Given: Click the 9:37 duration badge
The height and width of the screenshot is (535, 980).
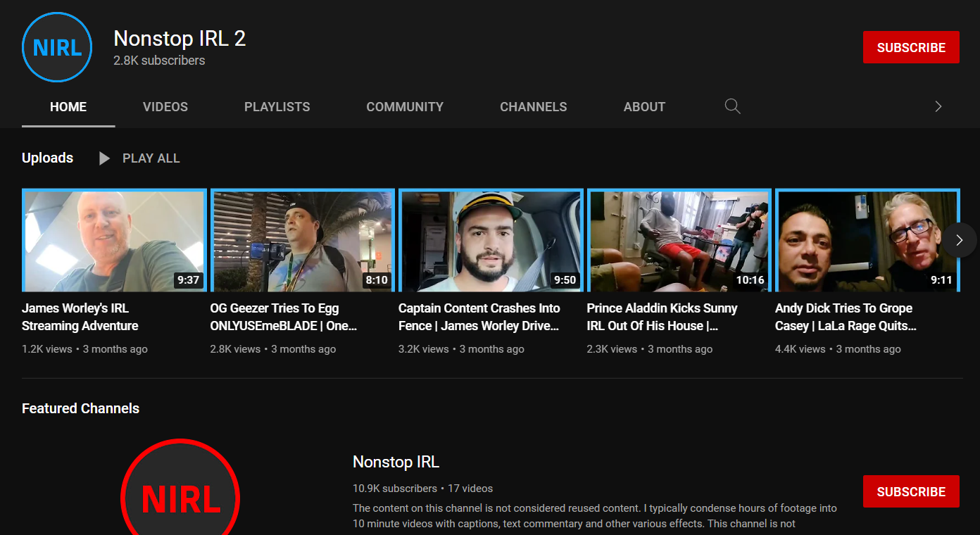Looking at the screenshot, I should pos(189,279).
